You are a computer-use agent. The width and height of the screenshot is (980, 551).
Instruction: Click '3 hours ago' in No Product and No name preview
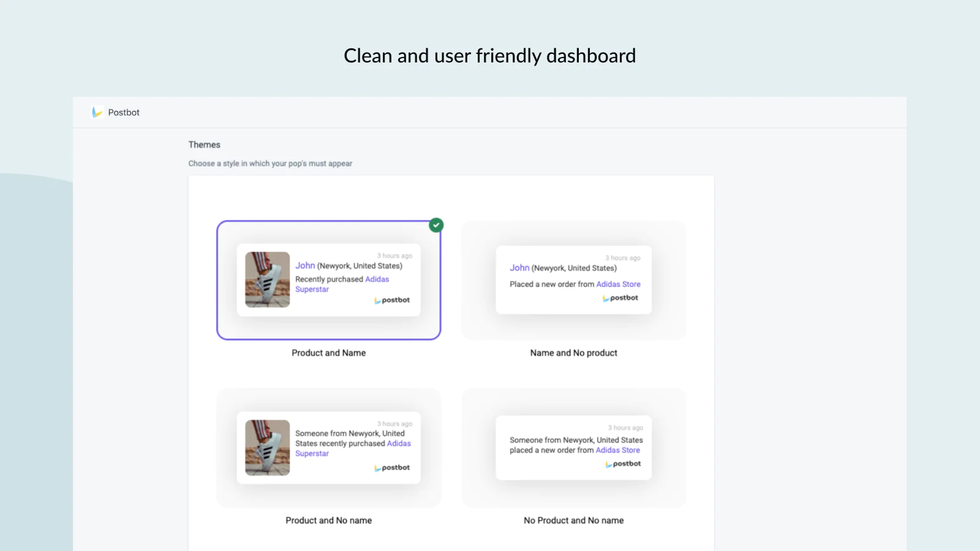pos(626,428)
